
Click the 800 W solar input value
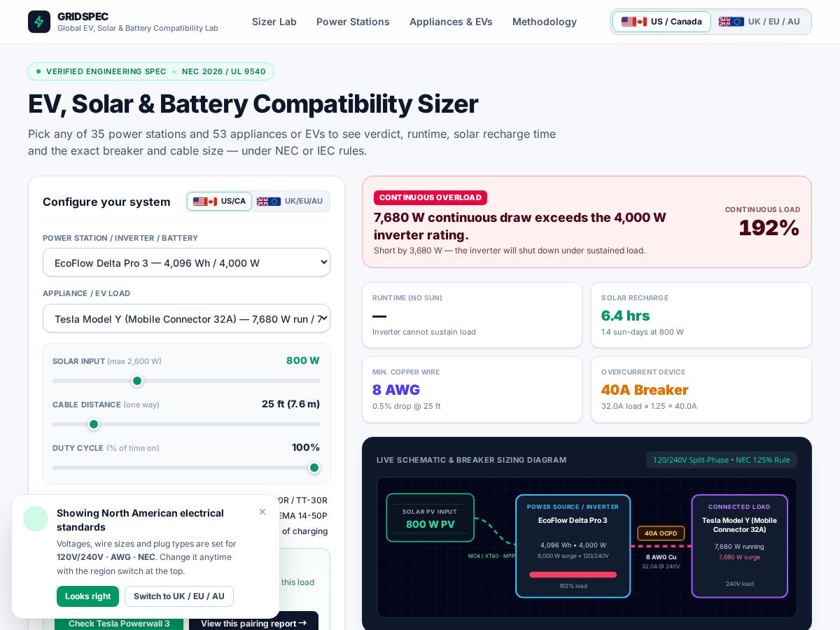(x=302, y=360)
